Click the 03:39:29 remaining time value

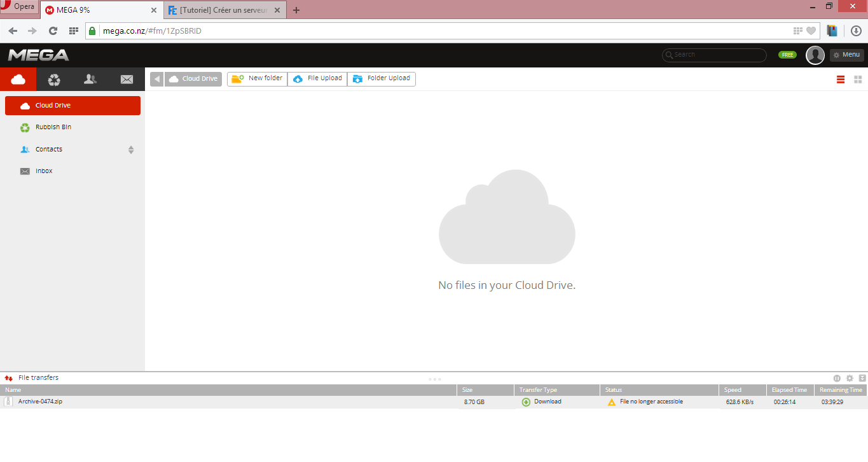pyautogui.click(x=832, y=402)
